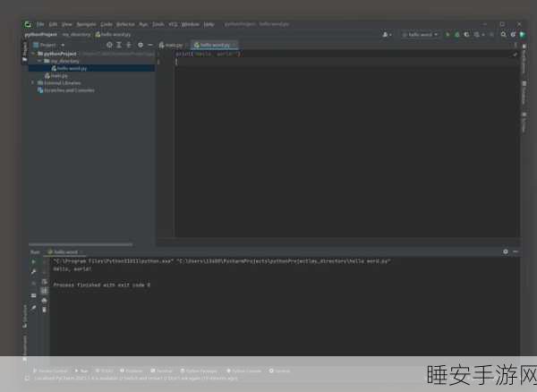Select main.py in project tree
Screen dimensions: 537x392
56,76
